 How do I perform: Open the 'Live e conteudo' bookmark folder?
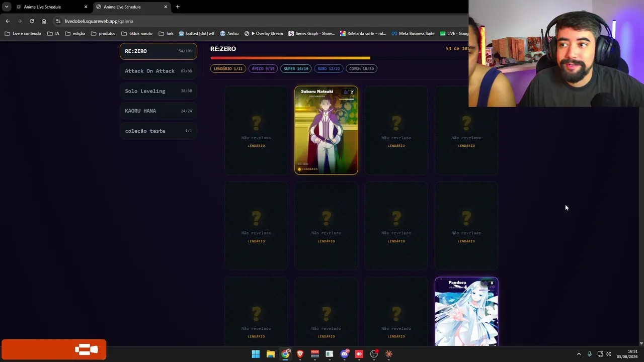coord(23,34)
